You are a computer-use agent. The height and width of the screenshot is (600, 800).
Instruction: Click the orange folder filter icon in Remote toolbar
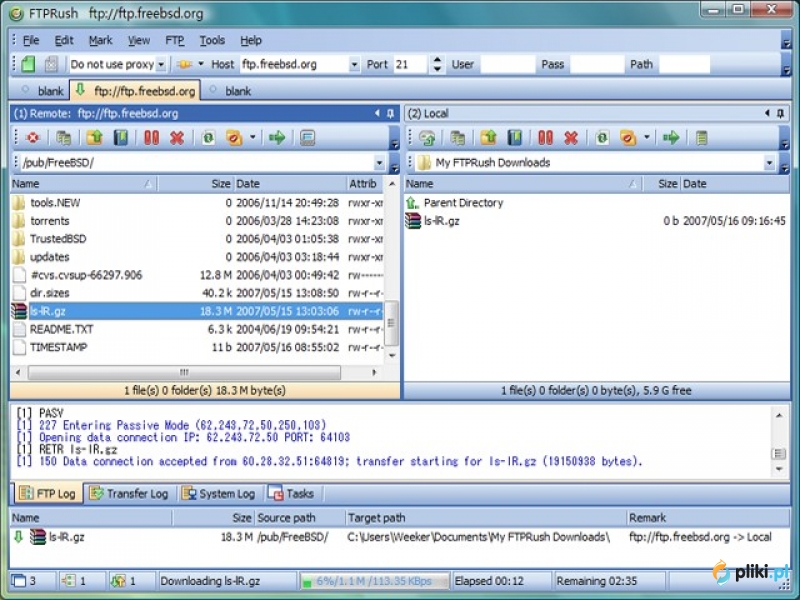click(234, 138)
